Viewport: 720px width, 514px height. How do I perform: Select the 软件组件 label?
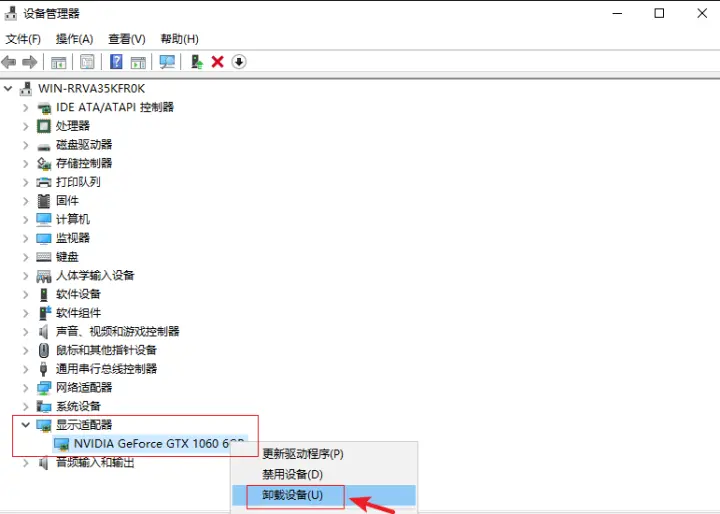coord(78,313)
